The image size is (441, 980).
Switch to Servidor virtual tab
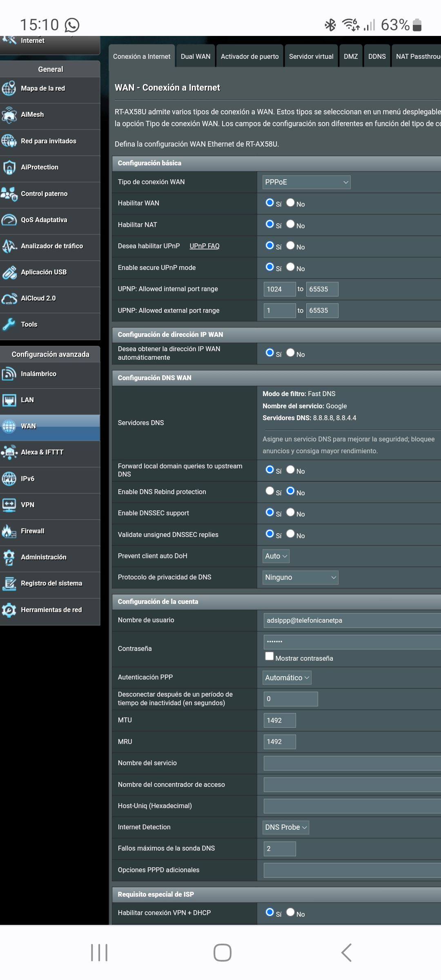pyautogui.click(x=311, y=56)
